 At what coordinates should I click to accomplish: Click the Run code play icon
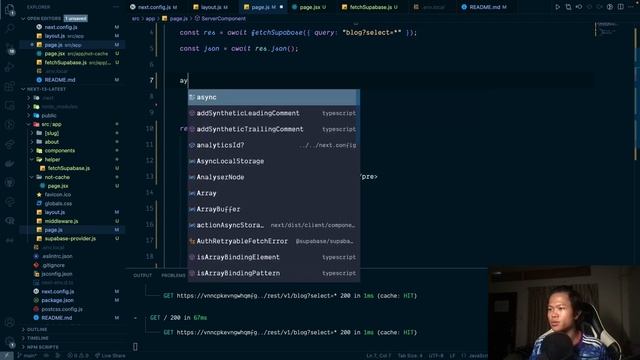[557, 7]
